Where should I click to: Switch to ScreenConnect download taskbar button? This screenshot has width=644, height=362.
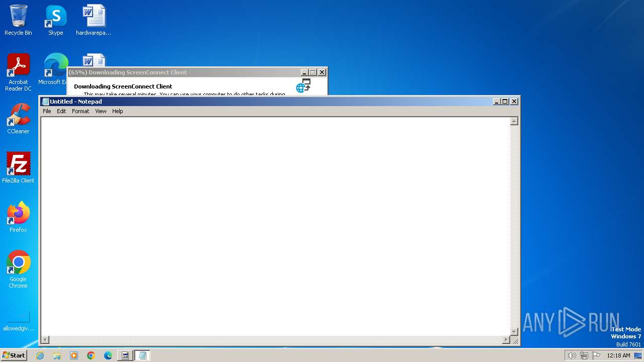tap(125, 355)
